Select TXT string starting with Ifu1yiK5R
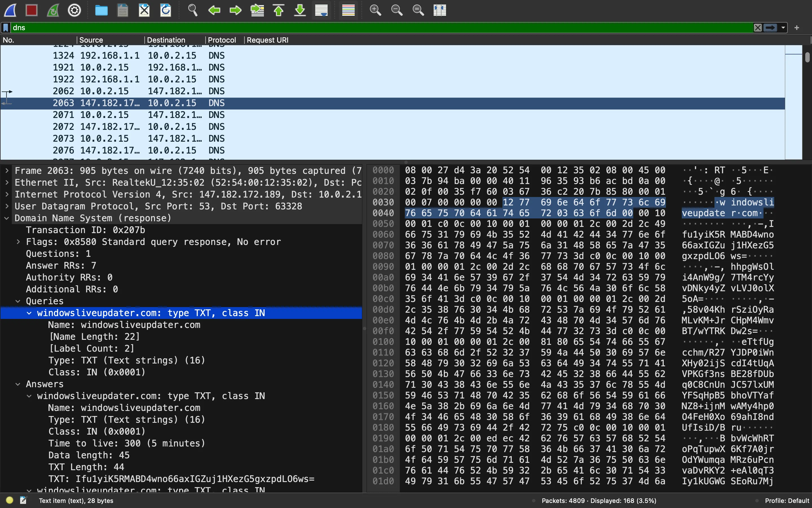 (x=181, y=479)
